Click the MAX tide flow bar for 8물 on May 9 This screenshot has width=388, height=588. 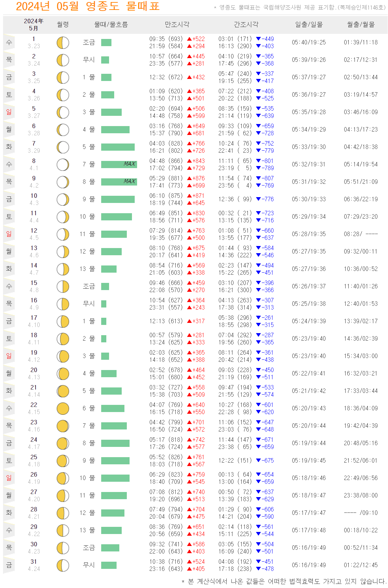tap(119, 182)
